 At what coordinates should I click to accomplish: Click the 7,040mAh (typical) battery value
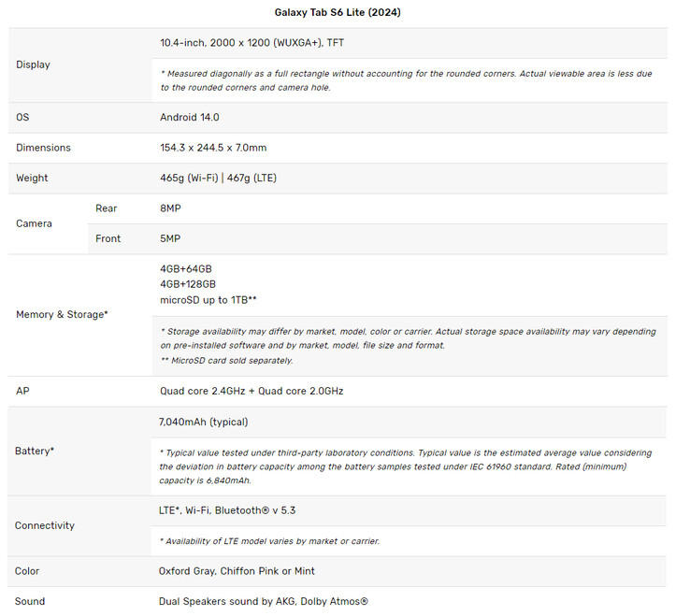[204, 422]
